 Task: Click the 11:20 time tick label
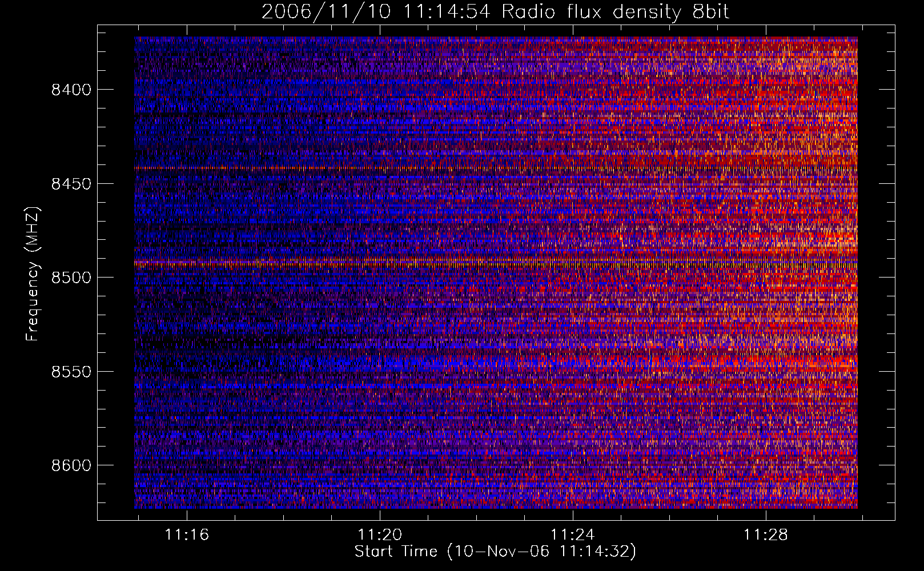(380, 535)
